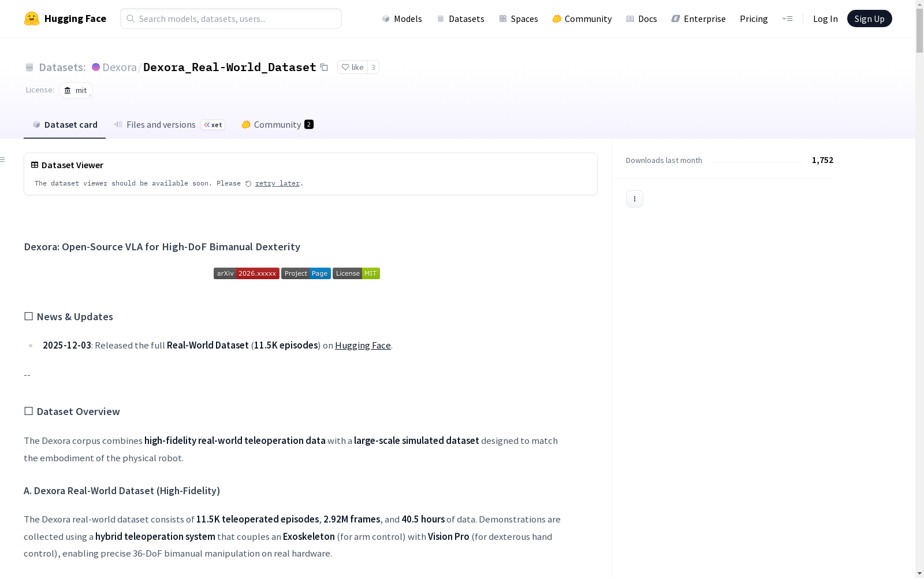
Task: Open the like count of 3
Action: pyautogui.click(x=373, y=67)
